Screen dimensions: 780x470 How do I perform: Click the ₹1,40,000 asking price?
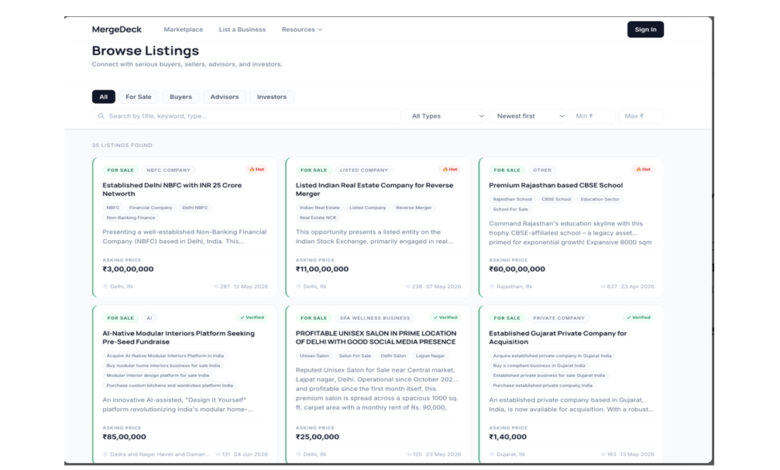coord(507,437)
